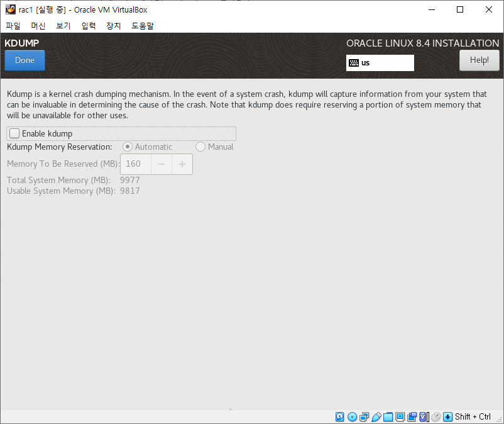
Task: Close the VirtualBox window
Action: [x=488, y=9]
